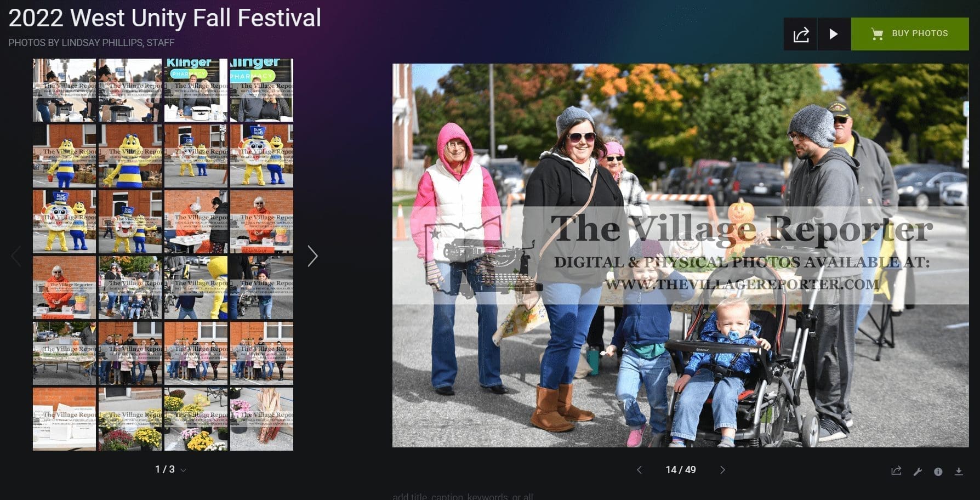
Task: Click the 14 / 49 photo counter
Action: (681, 470)
